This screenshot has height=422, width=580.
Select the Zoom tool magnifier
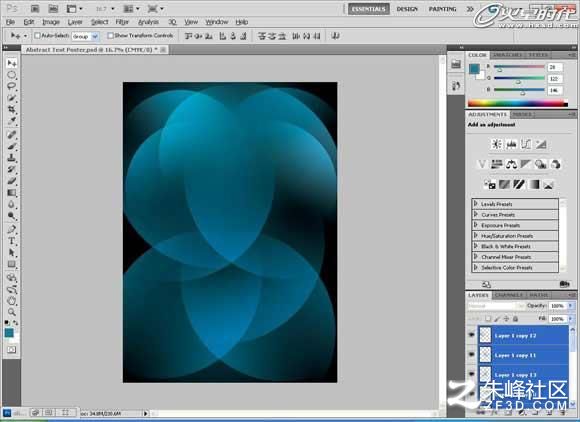coord(12,312)
